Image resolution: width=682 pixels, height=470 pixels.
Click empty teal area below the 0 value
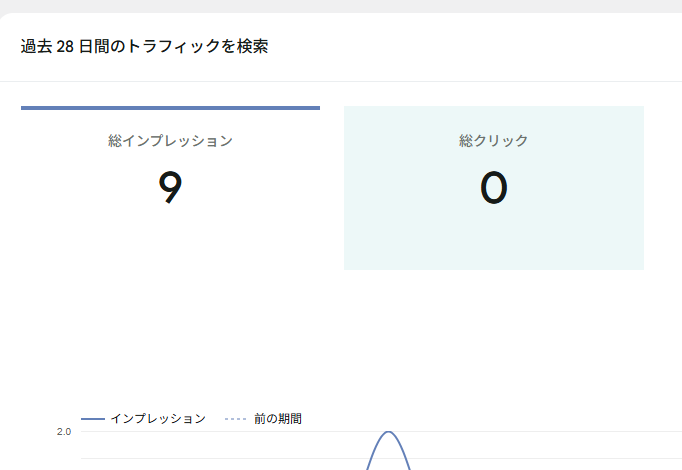tap(493, 243)
